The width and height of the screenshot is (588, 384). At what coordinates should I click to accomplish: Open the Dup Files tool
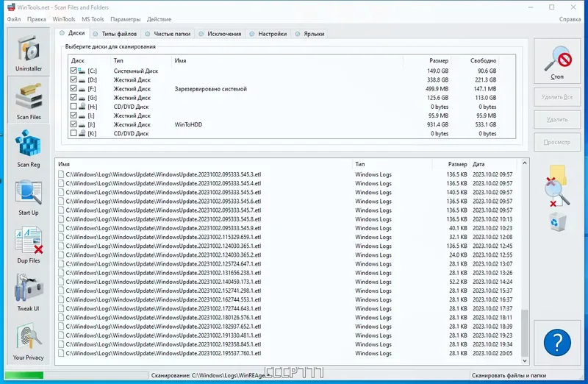[29, 244]
